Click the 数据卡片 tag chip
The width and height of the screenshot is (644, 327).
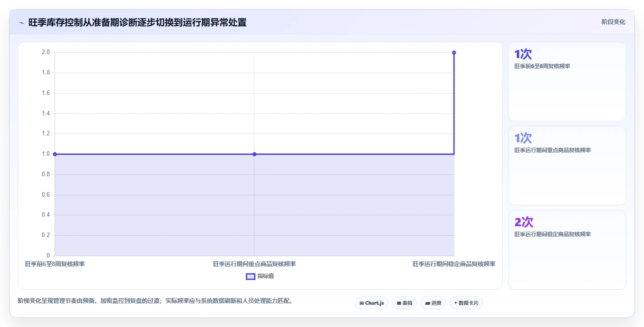(x=466, y=303)
